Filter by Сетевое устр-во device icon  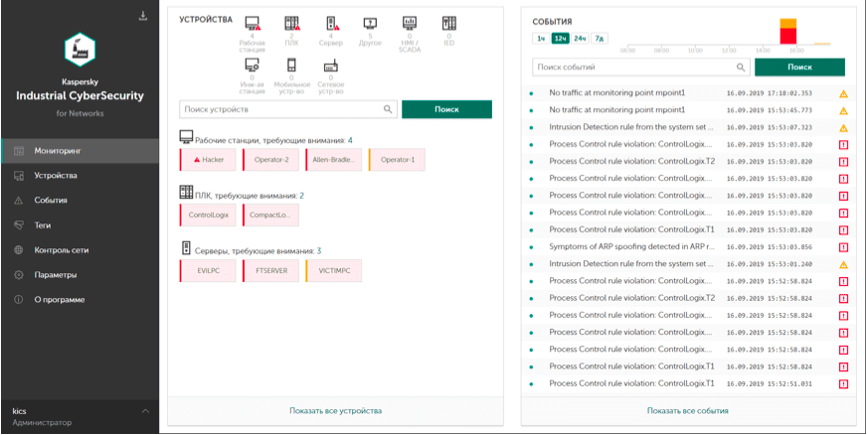[331, 66]
